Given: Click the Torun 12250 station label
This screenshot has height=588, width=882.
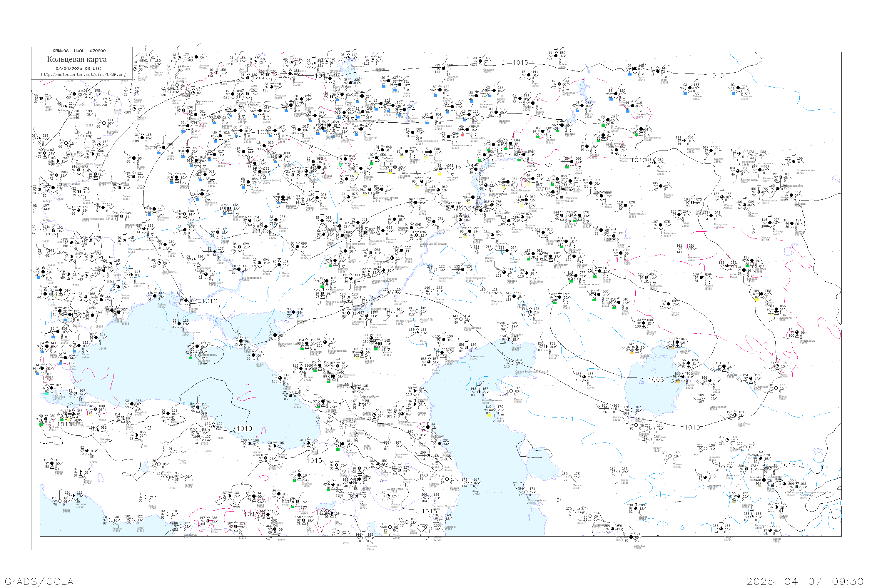Looking at the screenshot, I should 48,108.
